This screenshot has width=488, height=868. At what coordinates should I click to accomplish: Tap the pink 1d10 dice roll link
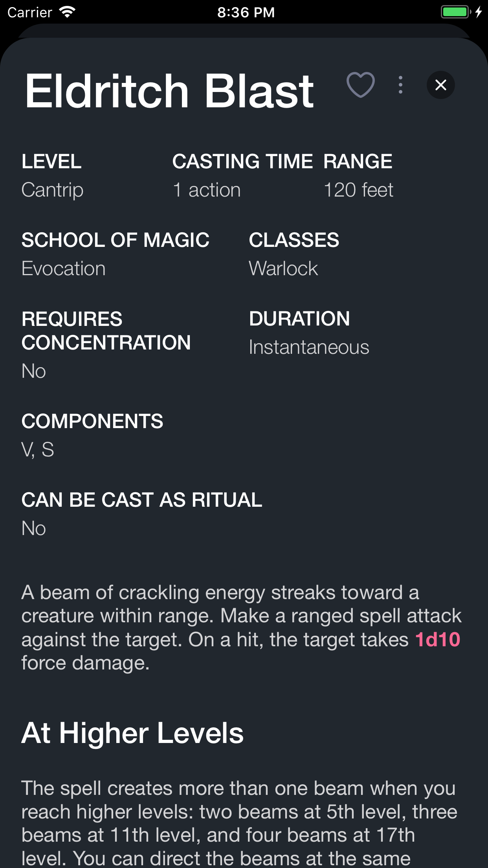click(x=437, y=640)
